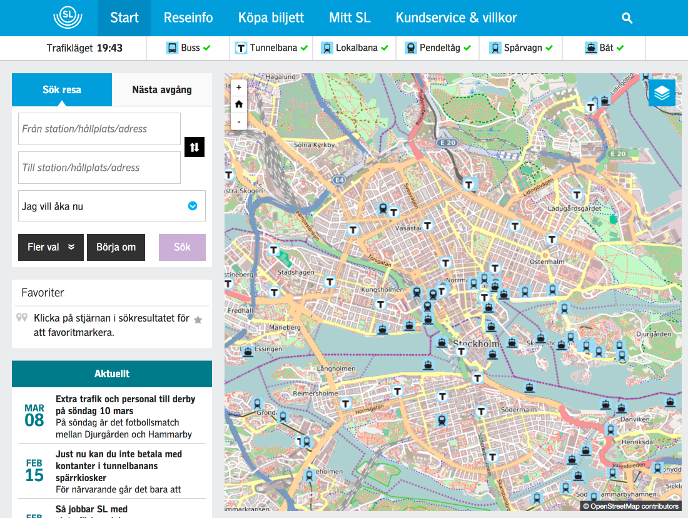
Task: Zoom in on the map
Action: click(x=238, y=87)
